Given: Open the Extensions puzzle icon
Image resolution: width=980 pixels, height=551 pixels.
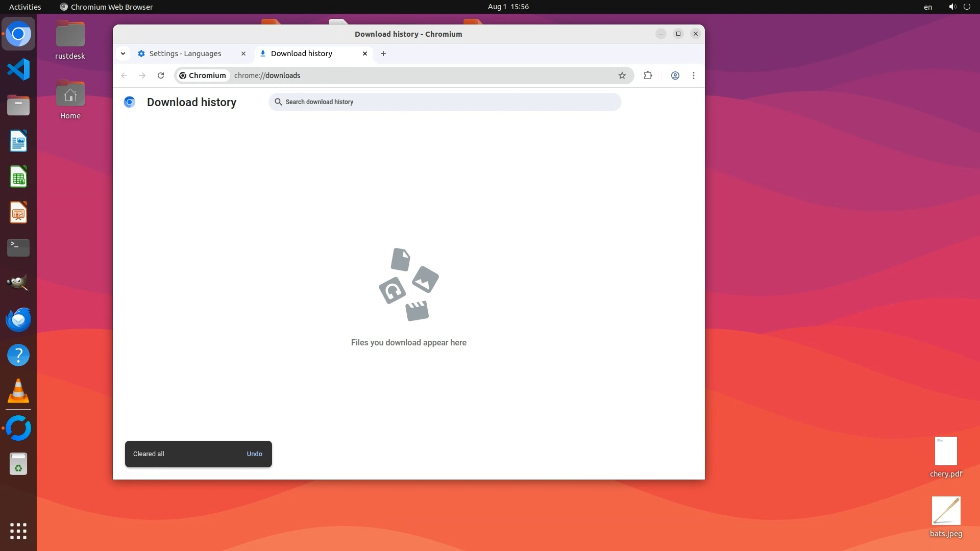Looking at the screenshot, I should (648, 76).
